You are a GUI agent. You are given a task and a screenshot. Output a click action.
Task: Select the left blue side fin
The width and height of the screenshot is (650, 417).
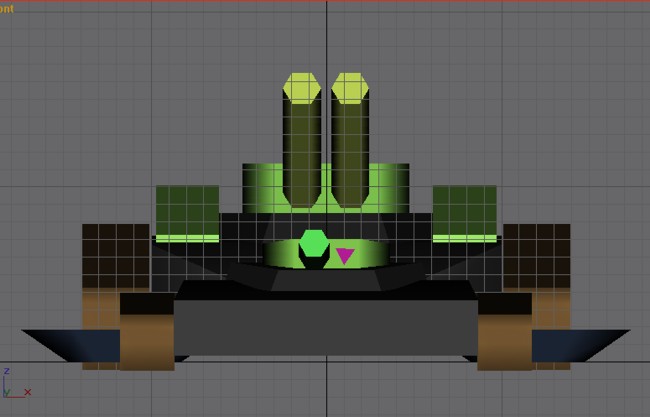(x=60, y=345)
